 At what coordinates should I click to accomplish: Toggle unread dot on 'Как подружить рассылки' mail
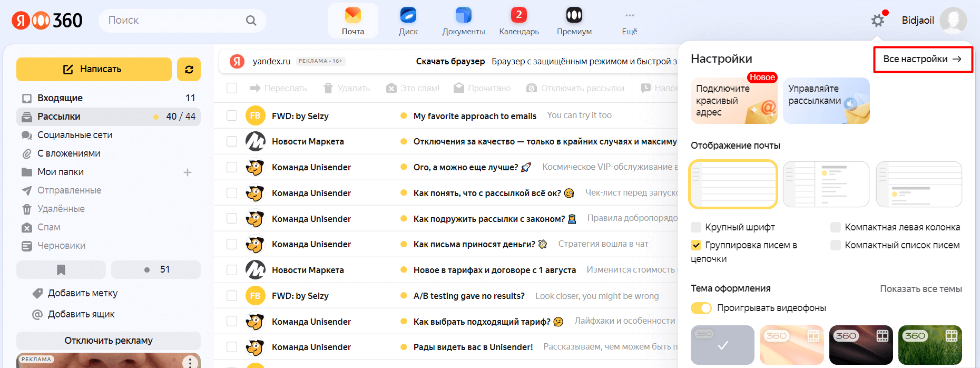[x=404, y=219]
